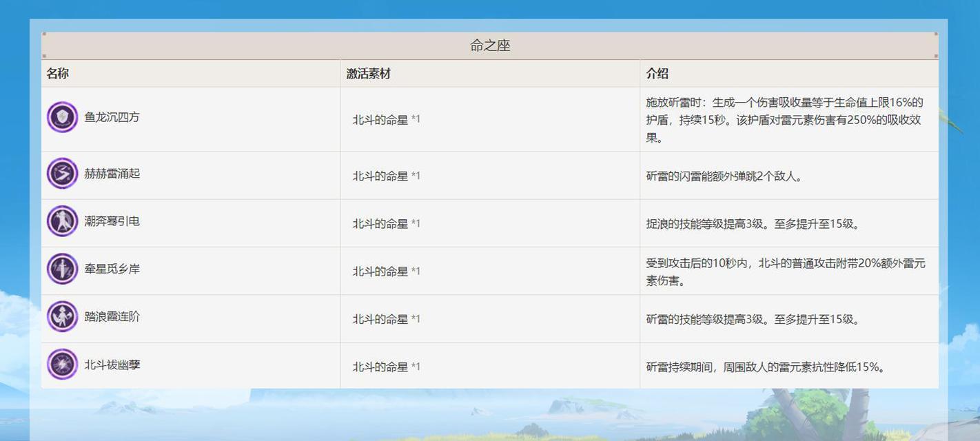Click the description 捉浪的技能等级提高3级
The width and height of the screenshot is (980, 441).
point(753,224)
